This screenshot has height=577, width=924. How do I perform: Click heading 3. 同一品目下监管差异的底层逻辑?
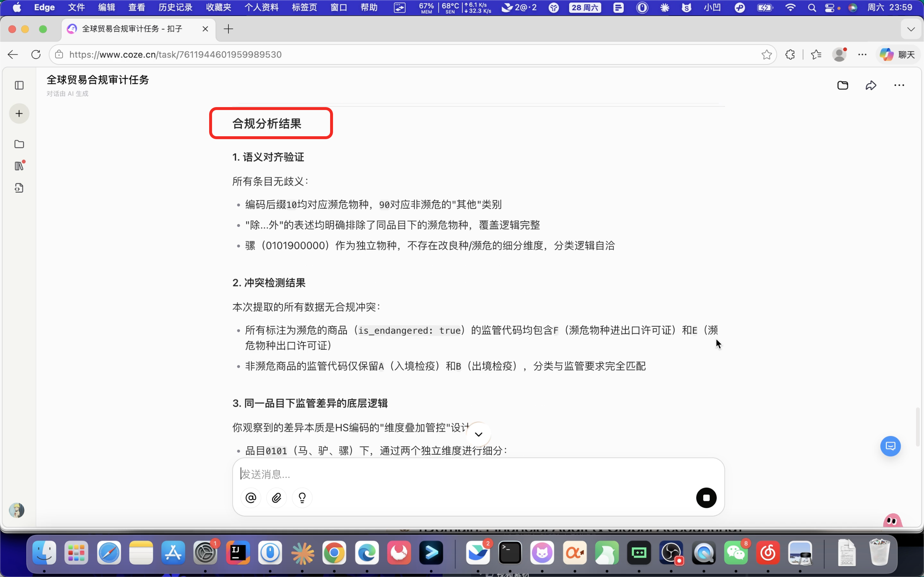pos(310,403)
